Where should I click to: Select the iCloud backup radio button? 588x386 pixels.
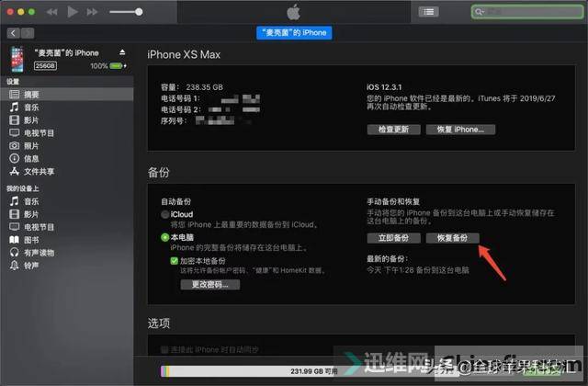(165, 214)
